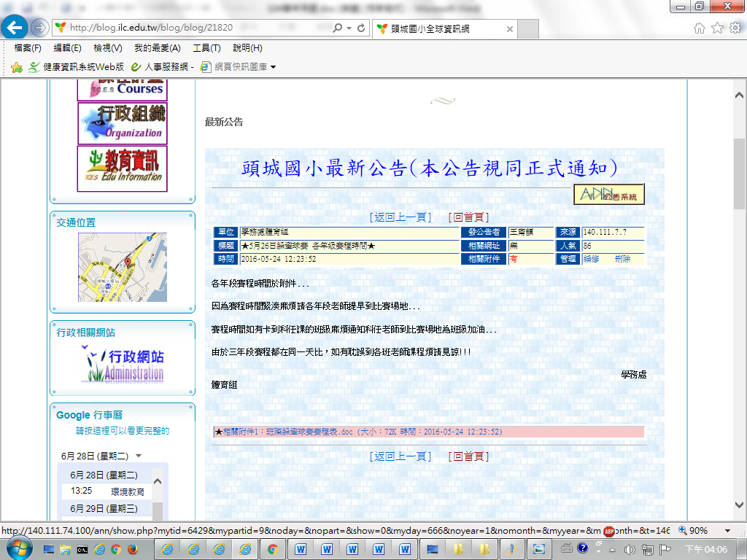Click the volume speaker tray icon
Viewport: 747px width, 560px height.
(x=630, y=550)
